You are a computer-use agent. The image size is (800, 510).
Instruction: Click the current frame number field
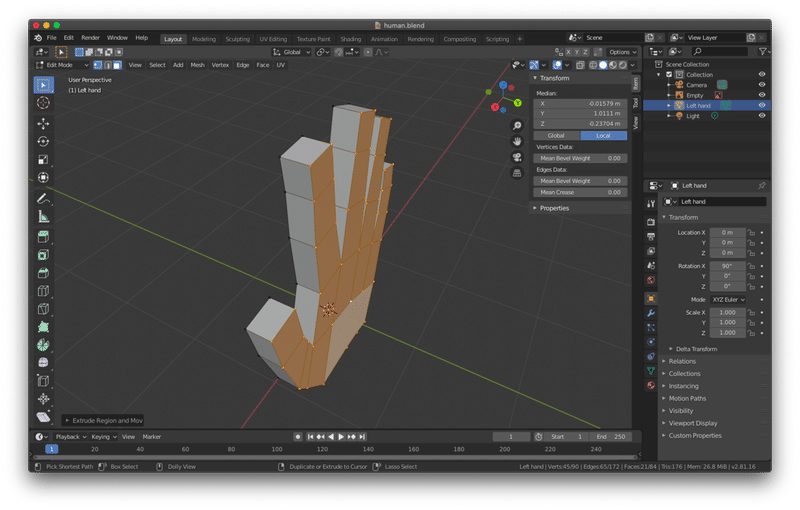pos(511,437)
